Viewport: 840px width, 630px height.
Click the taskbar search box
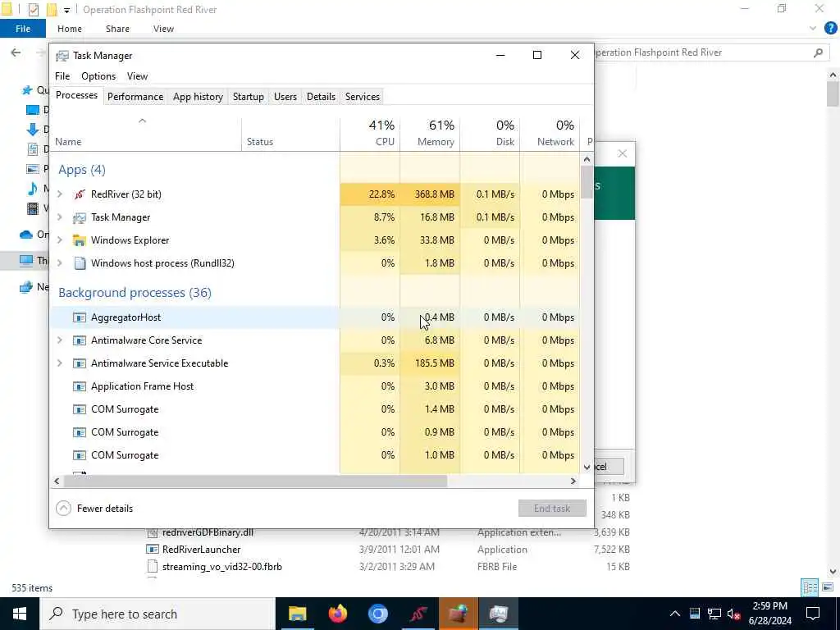coord(157,614)
